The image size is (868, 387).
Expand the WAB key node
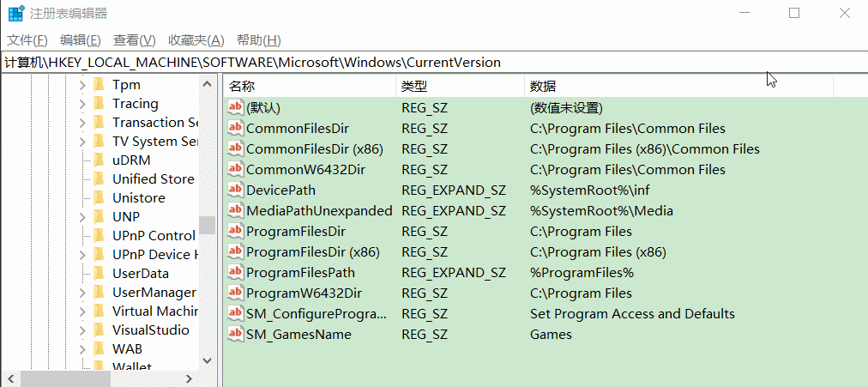coord(82,349)
